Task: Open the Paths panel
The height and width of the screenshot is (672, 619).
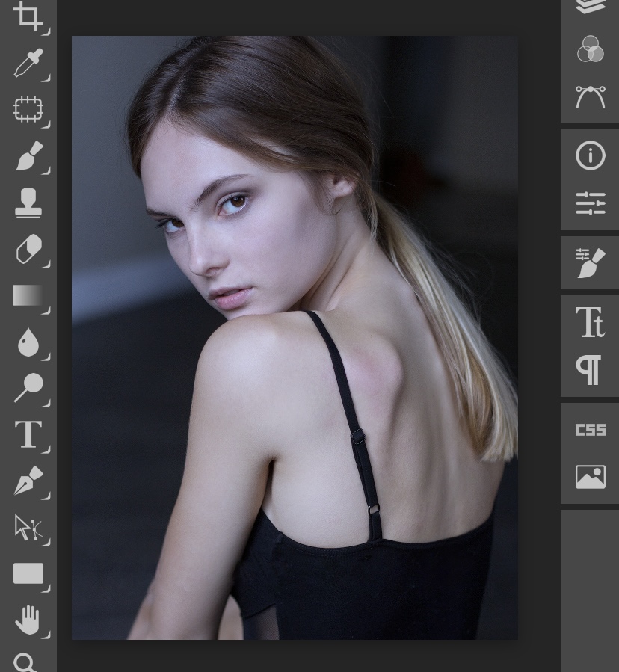Action: 591,97
